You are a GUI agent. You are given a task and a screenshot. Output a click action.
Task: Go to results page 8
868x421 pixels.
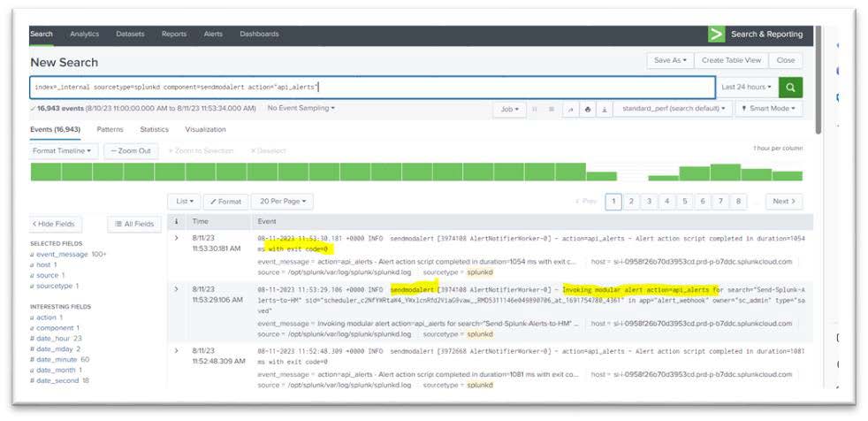738,202
